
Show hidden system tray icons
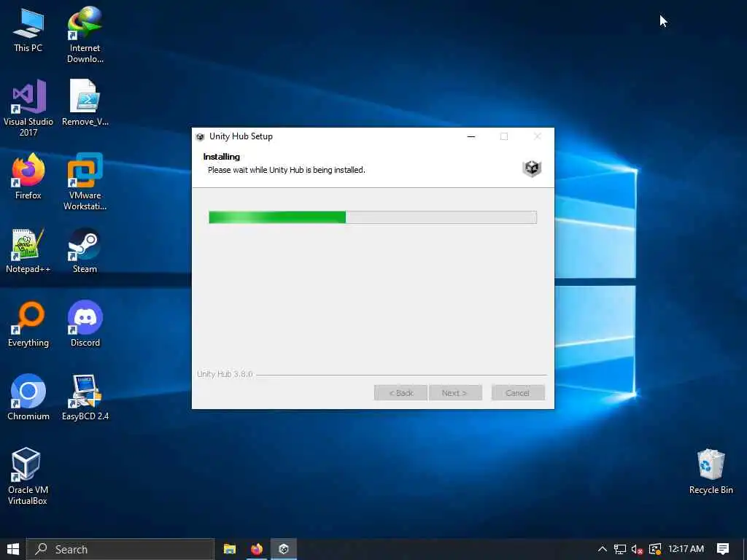tap(602, 549)
